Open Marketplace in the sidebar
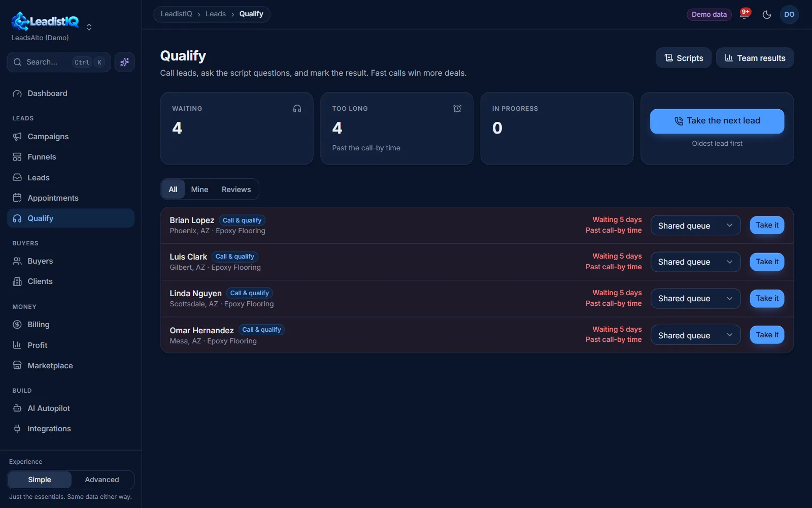 (x=71, y=366)
